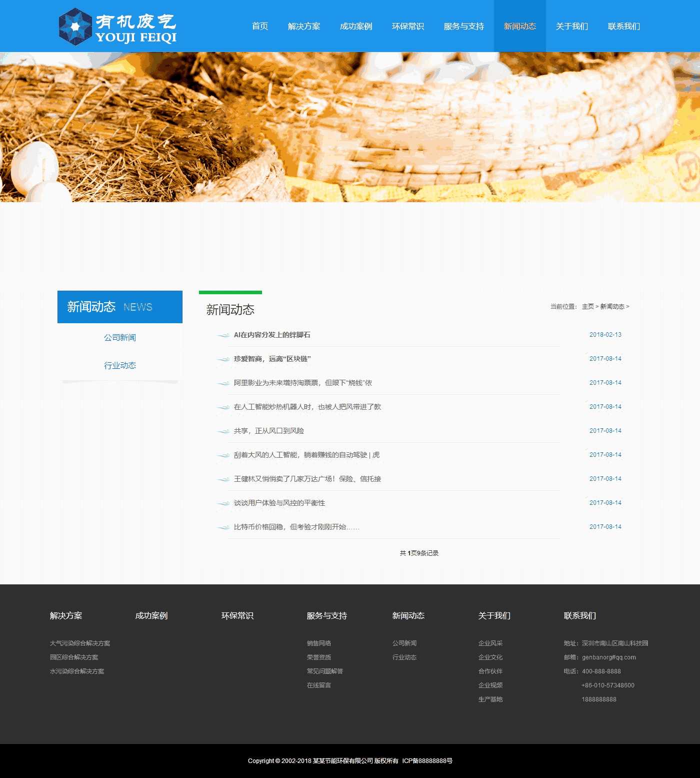
Task: Open 公司新闻 in the left sidebar
Action: click(120, 338)
